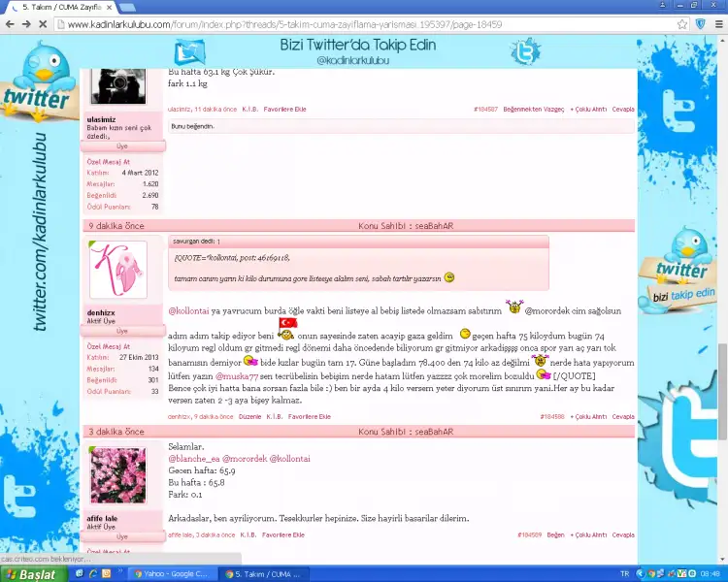Open afife lale's flower avatar
The height and width of the screenshot is (582, 728).
118,475
